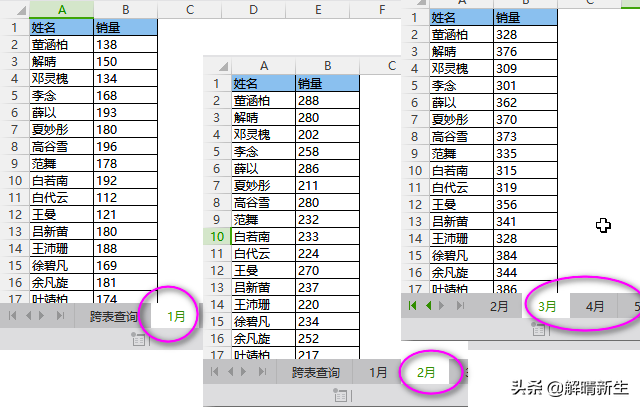Click 姓名 header cell in 1月 window
This screenshot has width=640, height=407.
tap(62, 27)
